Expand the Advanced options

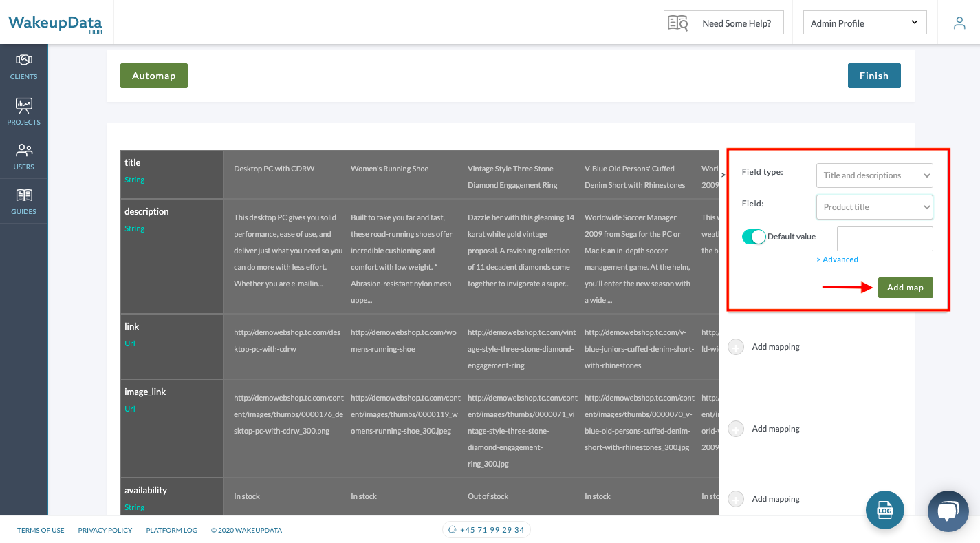(837, 259)
